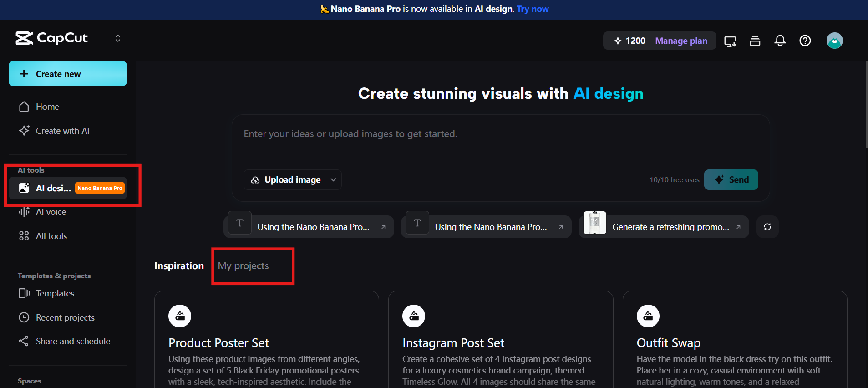Click the Create new button
Viewport: 868px width, 388px height.
tap(68, 74)
